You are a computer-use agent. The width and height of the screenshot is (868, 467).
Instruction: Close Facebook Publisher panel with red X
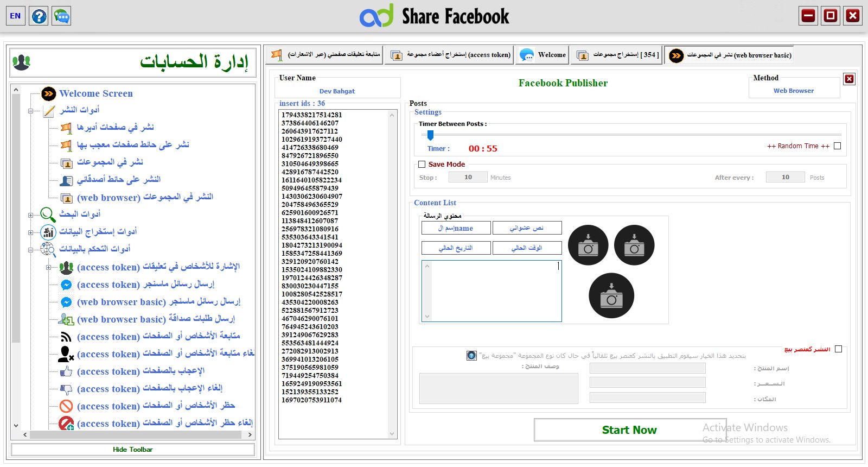click(850, 79)
